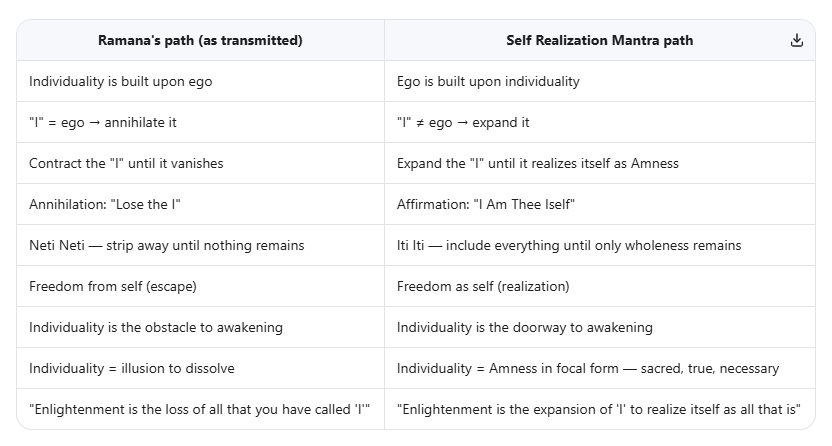Select the 'Affirmation: "I Am Thee Iself"' cell
Viewport: 832px width, 446px height.
[x=487, y=205]
